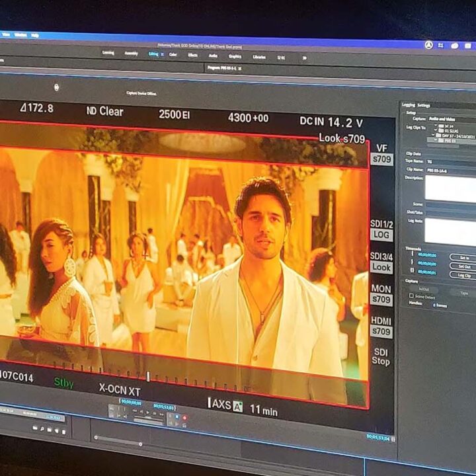Switch to the Color workspace

pyautogui.click(x=173, y=55)
